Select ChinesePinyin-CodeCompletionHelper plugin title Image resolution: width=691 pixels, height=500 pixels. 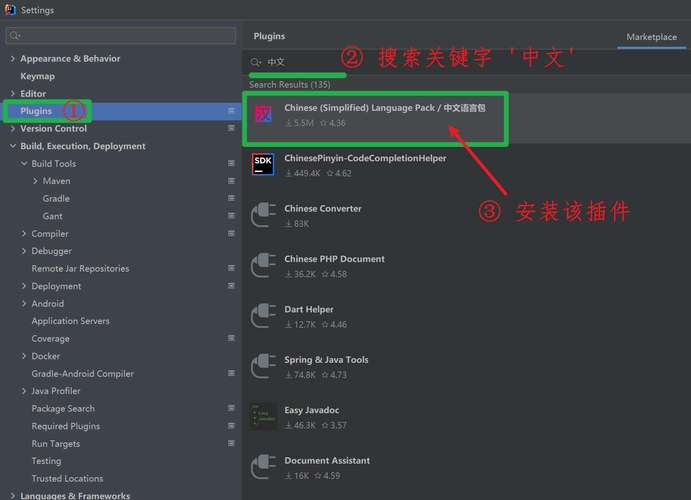tap(365, 158)
